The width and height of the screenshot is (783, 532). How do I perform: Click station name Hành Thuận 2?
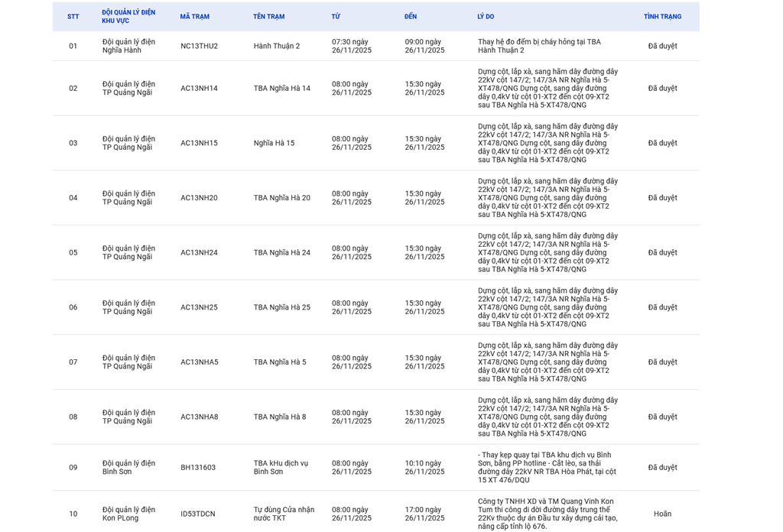(x=276, y=46)
